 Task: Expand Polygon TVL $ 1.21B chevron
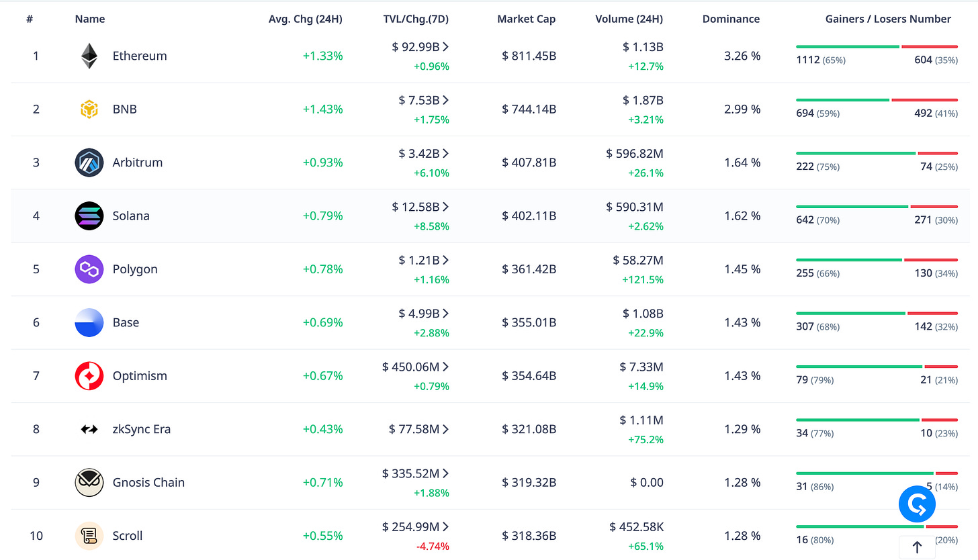(x=445, y=260)
